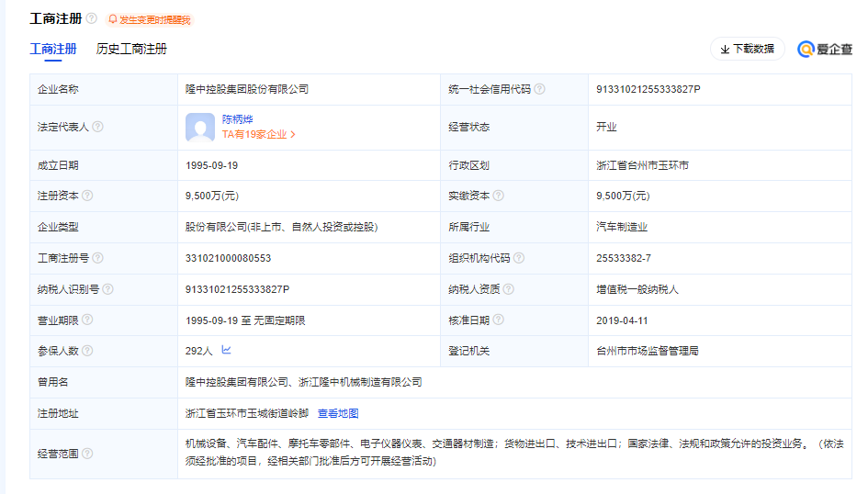
Task: Open the help icon next to 工商注册号
Action: pos(98,258)
